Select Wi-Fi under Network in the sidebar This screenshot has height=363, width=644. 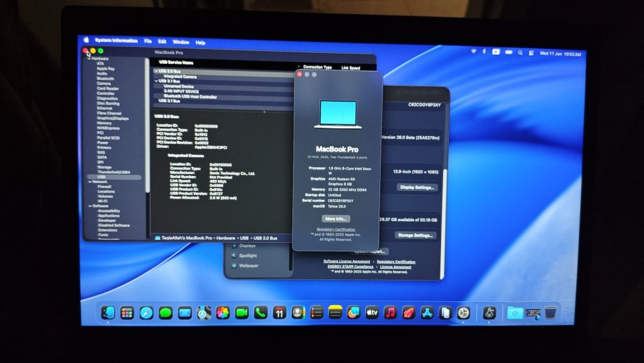pos(102,201)
